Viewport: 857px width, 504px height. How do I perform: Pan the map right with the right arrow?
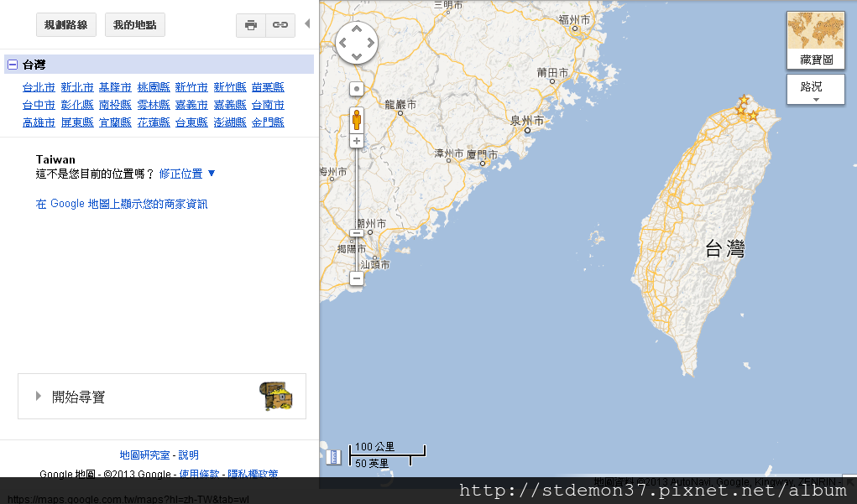pyautogui.click(x=370, y=43)
